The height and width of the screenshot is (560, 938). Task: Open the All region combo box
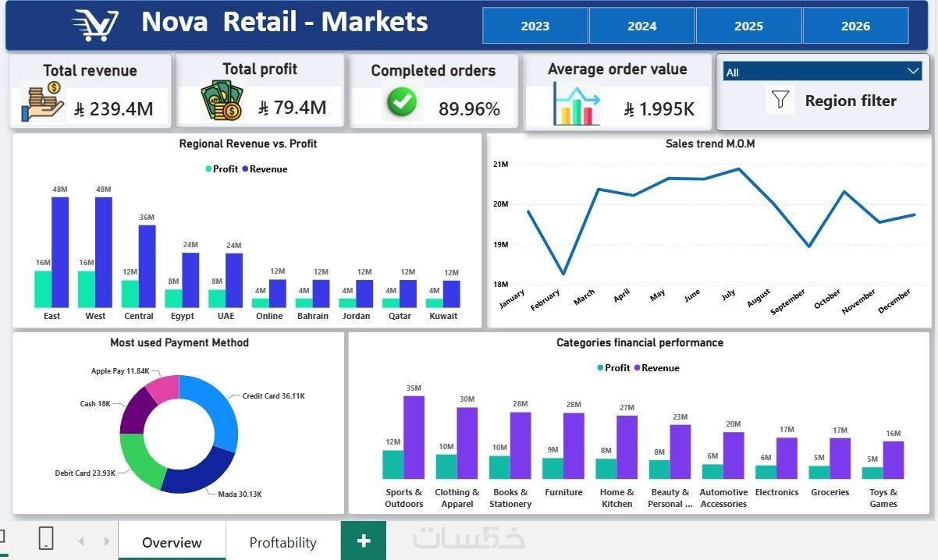point(823,72)
